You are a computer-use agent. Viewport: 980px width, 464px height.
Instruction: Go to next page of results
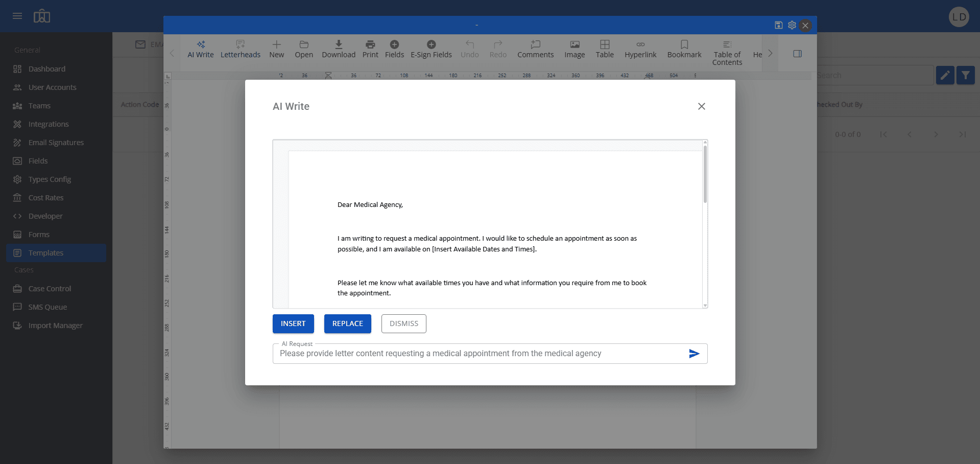click(936, 134)
